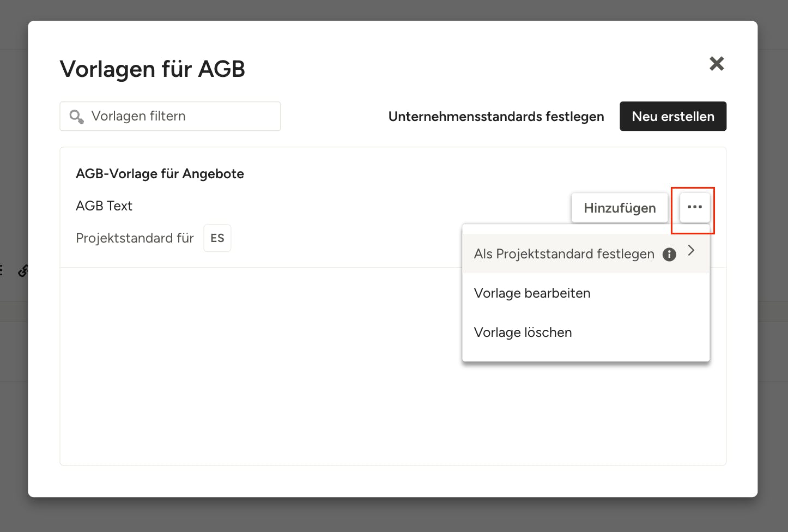Click the AGB Text template name
This screenshot has height=532, width=788.
tap(104, 205)
